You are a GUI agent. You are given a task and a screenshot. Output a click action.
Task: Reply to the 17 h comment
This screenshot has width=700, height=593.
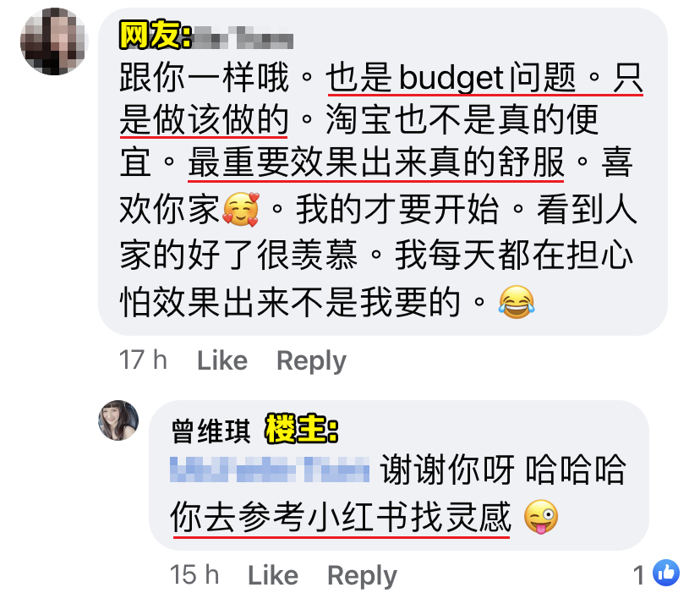pyautogui.click(x=311, y=361)
